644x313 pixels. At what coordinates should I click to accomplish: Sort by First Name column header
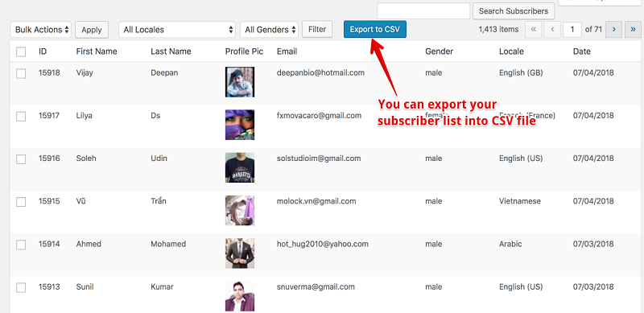click(97, 51)
